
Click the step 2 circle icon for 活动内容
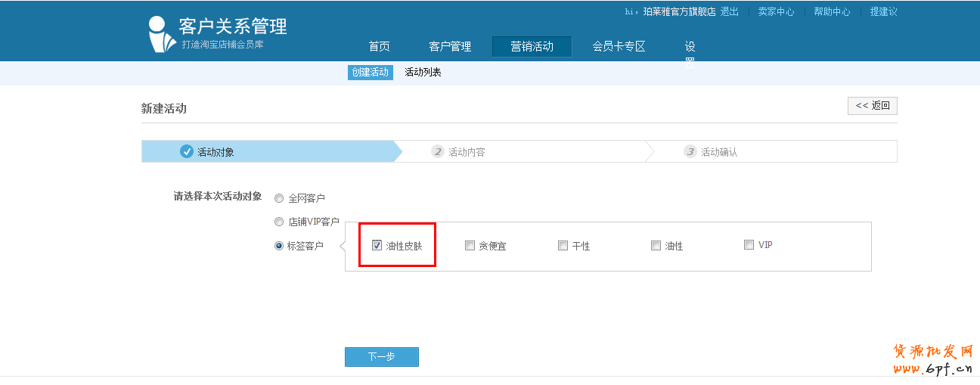point(438,151)
